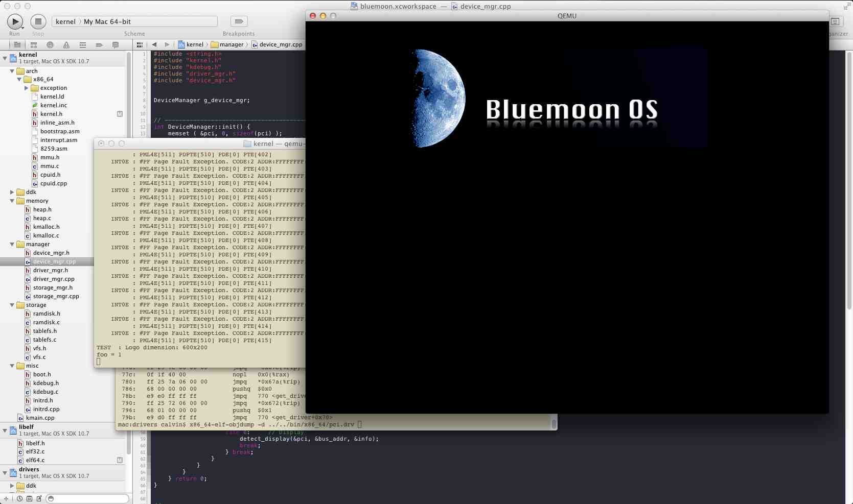Viewport: 853px width, 504px height.
Task: Go forward in editor history
Action: (x=167, y=45)
